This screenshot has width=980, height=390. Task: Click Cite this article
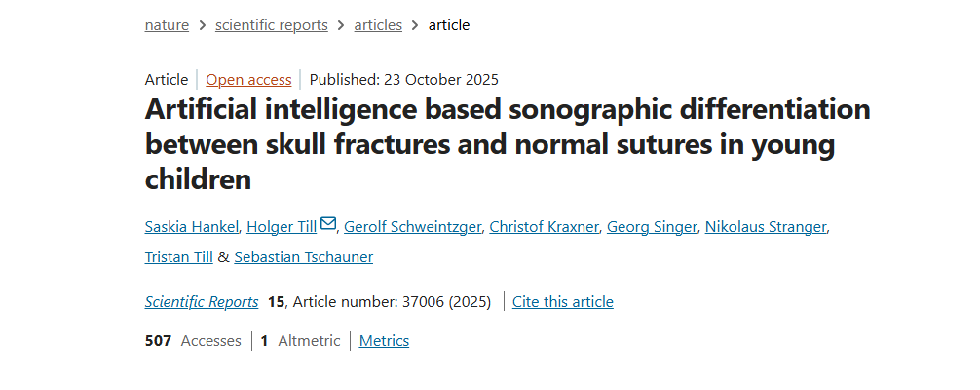point(563,302)
